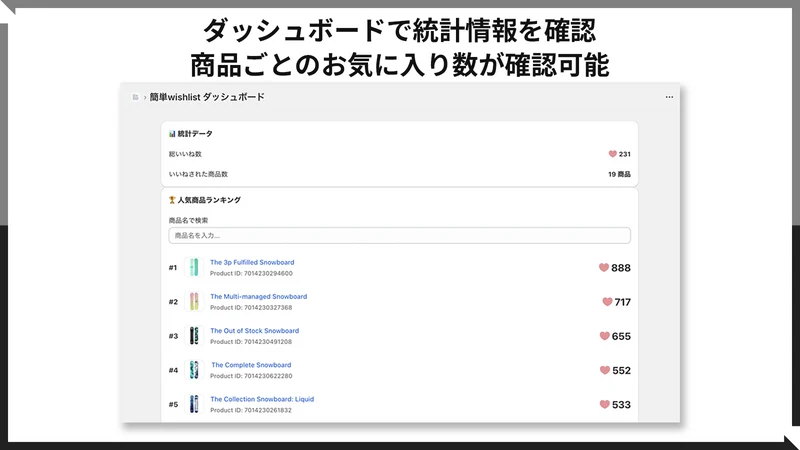Click the thumbnail of The Collection Snowboard: Liquid
This screenshot has width=800, height=450.
coord(194,404)
